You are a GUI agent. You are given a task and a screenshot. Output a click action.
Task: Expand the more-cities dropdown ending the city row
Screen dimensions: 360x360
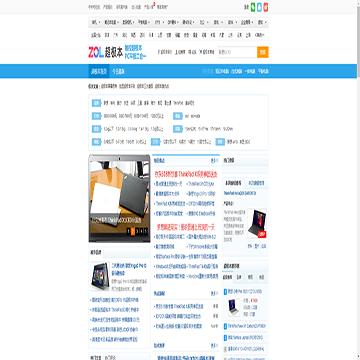pyautogui.click(x=260, y=35)
